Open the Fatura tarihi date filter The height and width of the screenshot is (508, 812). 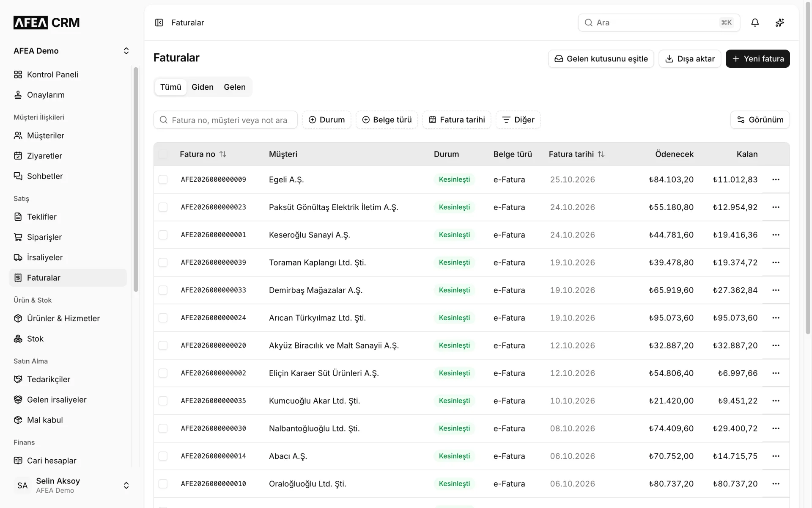(457, 120)
